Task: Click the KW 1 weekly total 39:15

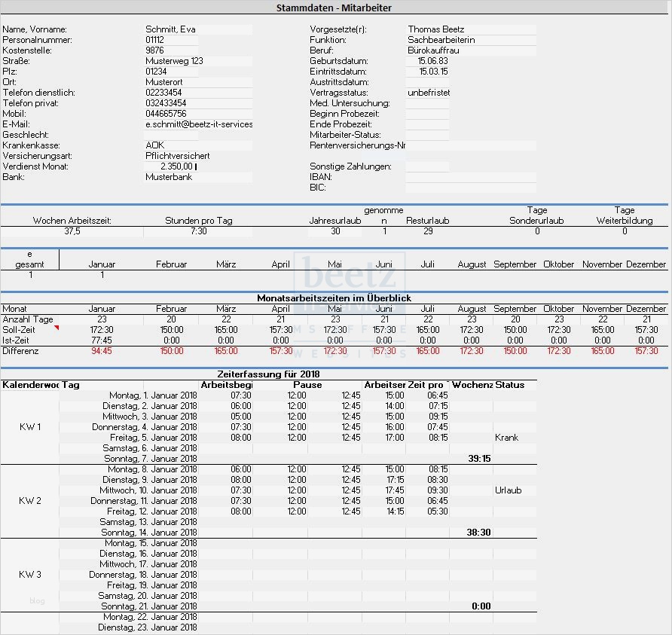Action: click(479, 458)
